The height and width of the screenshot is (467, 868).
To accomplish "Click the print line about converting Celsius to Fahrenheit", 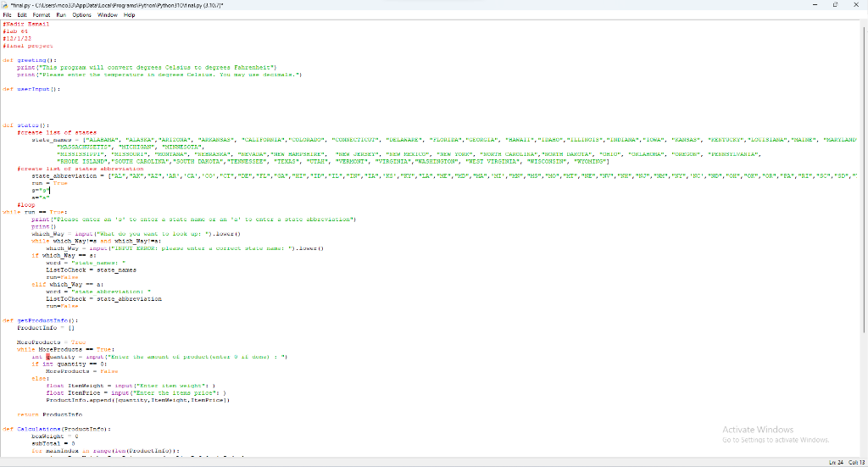I will 147,68.
